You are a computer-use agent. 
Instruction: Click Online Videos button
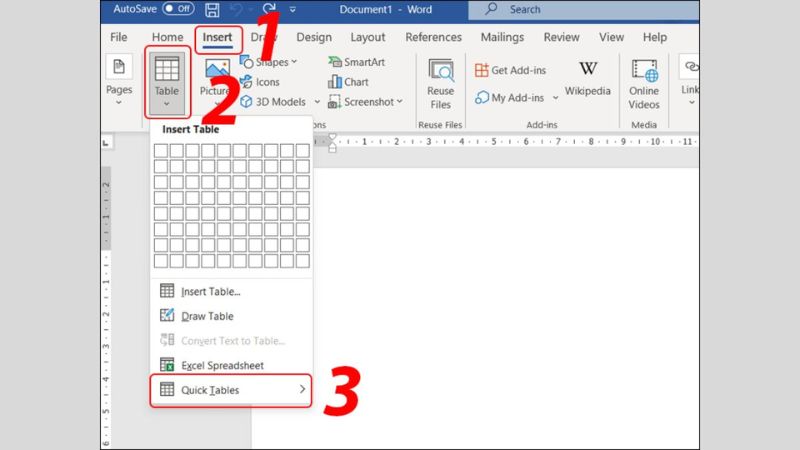coord(644,84)
